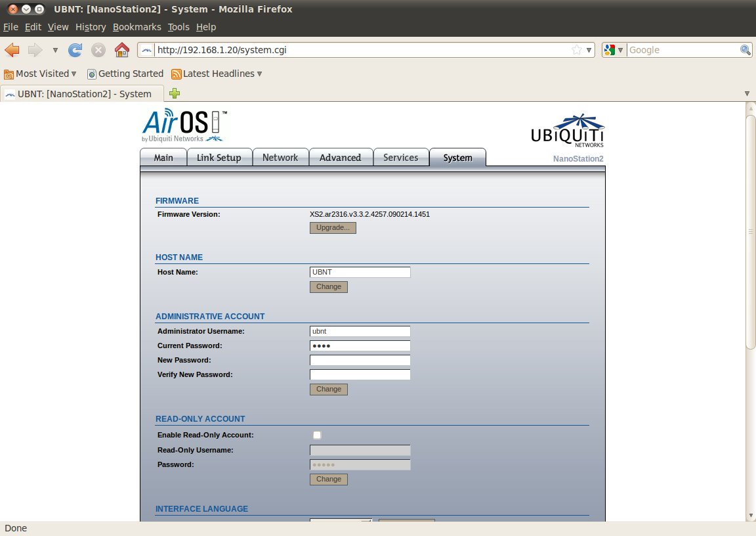Click the site identity icon in address bar
The height and width of the screenshot is (536, 756).
coord(146,50)
